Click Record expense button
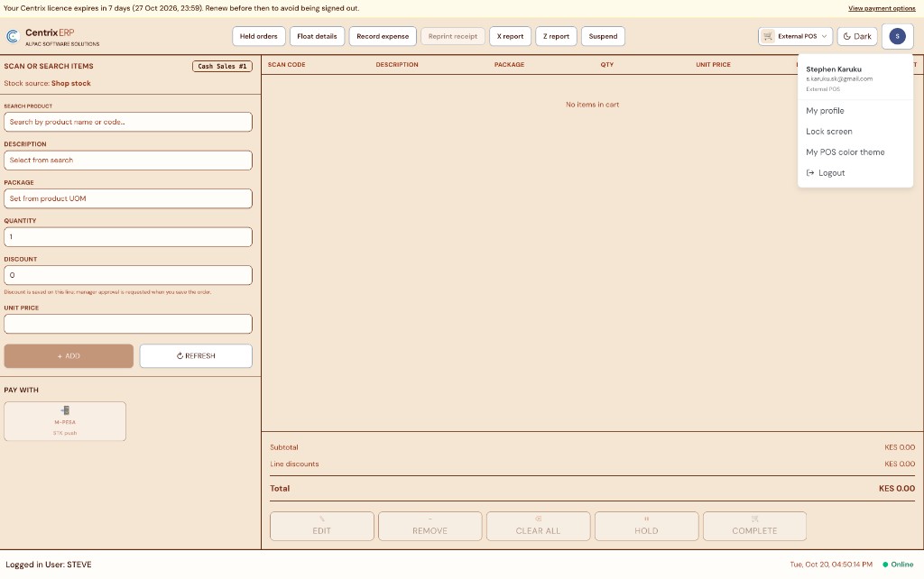924x579 pixels. click(x=383, y=36)
